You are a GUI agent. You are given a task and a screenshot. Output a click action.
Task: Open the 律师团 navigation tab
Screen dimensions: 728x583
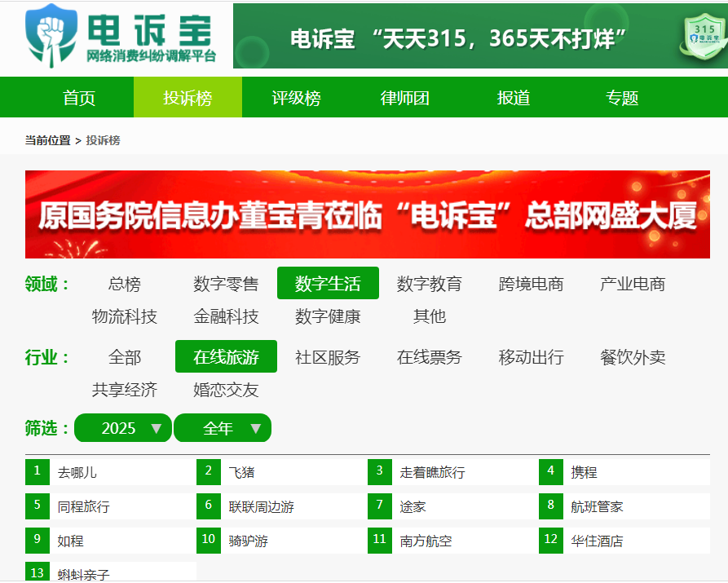[405, 98]
